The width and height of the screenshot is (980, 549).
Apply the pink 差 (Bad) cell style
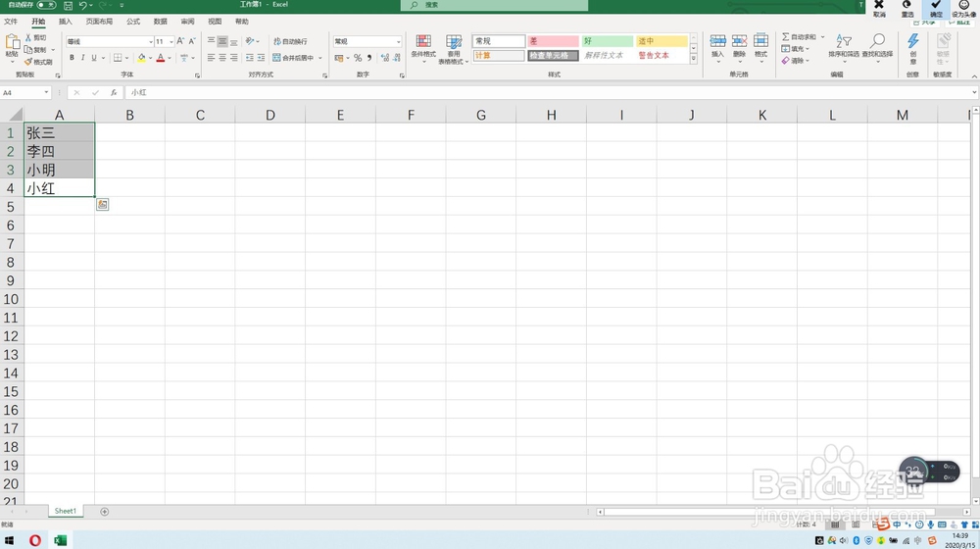[553, 41]
